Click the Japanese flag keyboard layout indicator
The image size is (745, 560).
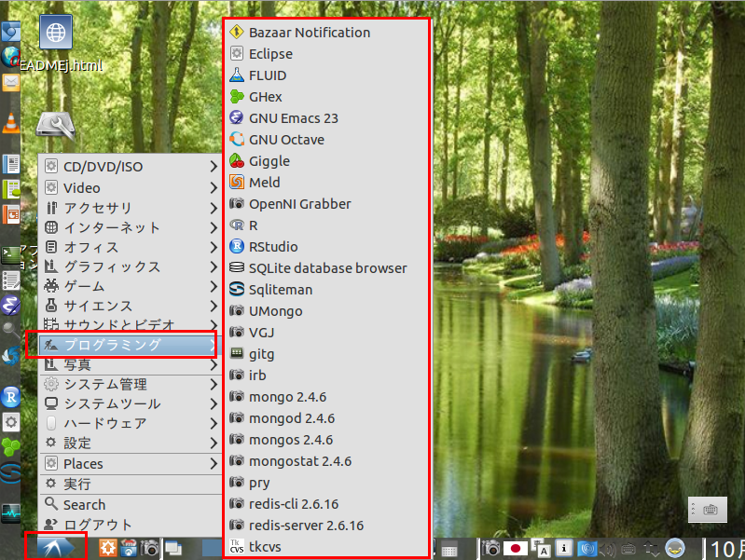pos(515,549)
